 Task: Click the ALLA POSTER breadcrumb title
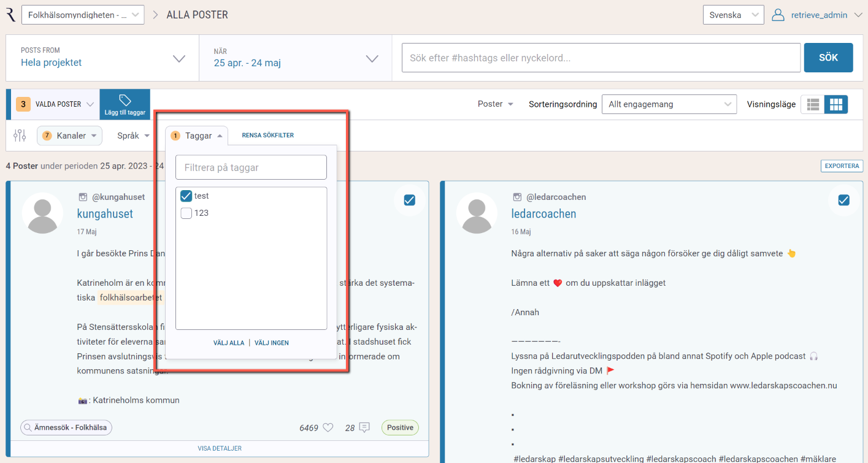click(198, 15)
